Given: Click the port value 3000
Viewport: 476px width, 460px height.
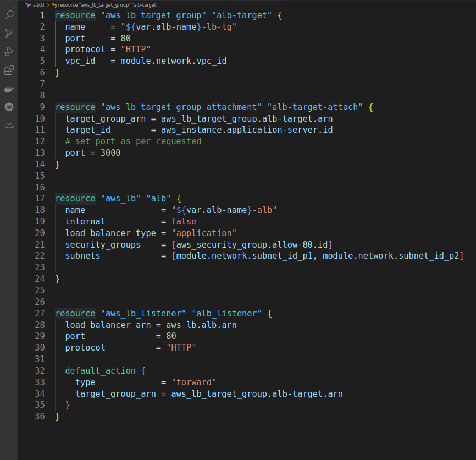Looking at the screenshot, I should [111, 152].
